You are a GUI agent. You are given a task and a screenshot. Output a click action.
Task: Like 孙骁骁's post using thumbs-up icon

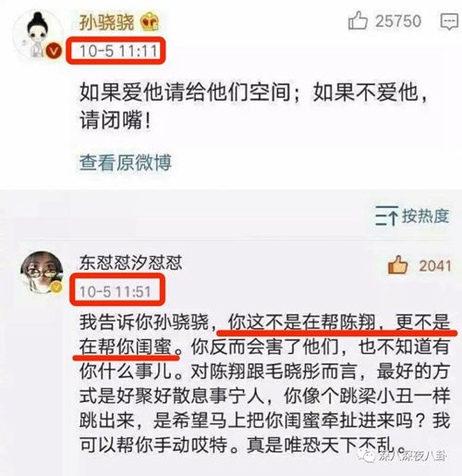(358, 20)
